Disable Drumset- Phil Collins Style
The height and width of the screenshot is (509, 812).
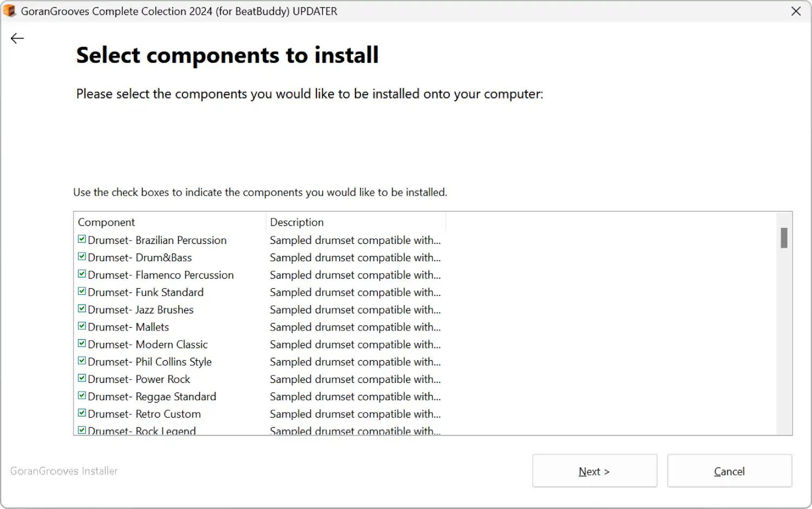point(82,360)
